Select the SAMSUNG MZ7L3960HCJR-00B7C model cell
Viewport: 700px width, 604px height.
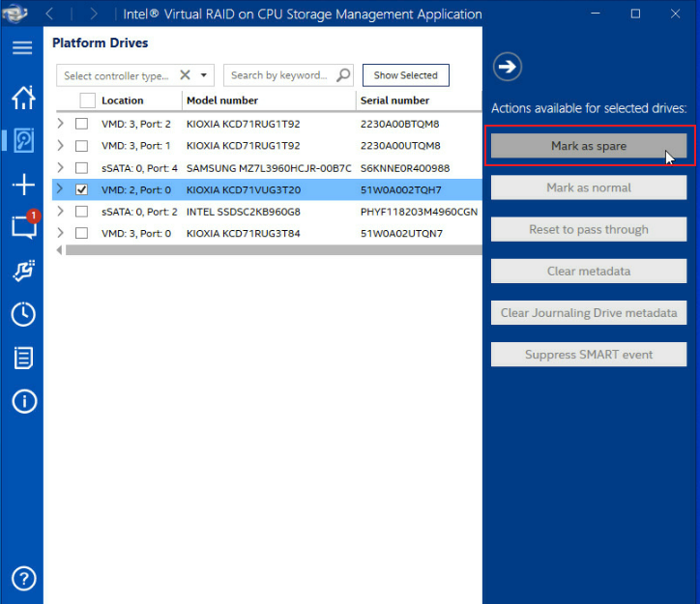click(269, 168)
